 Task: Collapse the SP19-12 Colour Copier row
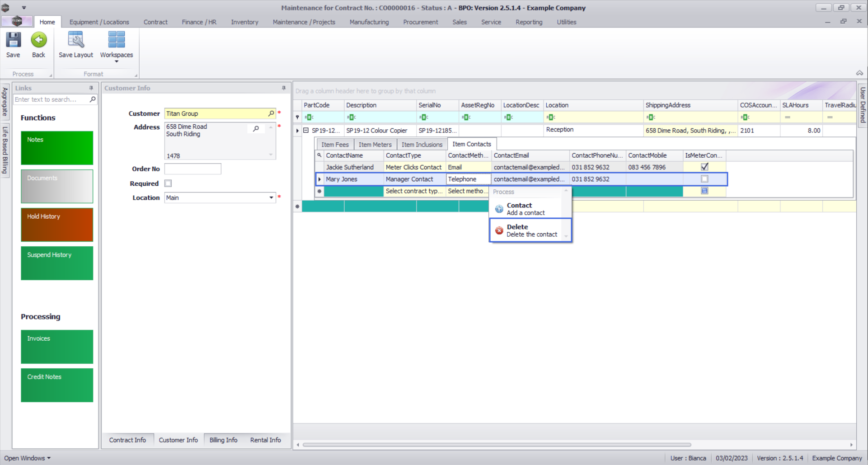coord(306,130)
